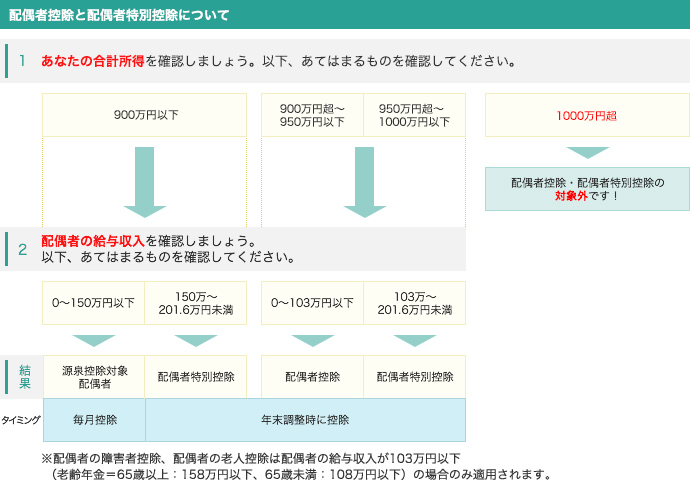The width and height of the screenshot is (690, 482).
Task: Click the step number 2 marker
Action: coord(22,250)
